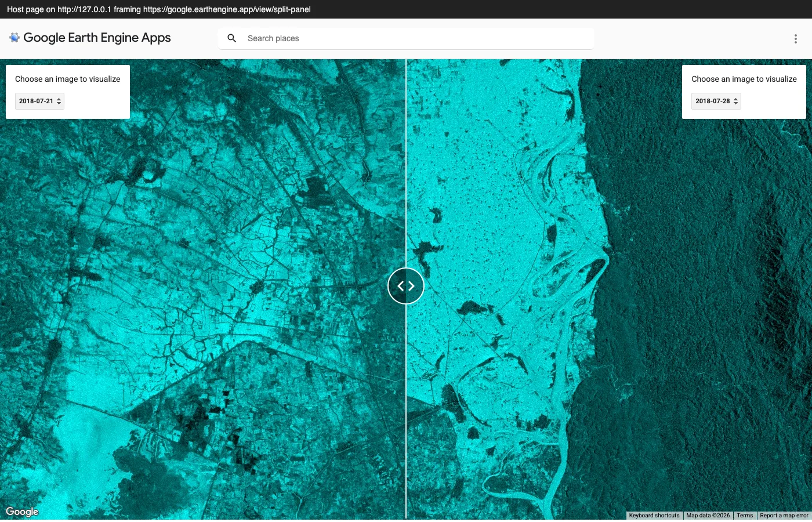The width and height of the screenshot is (812, 522).
Task: Click the Google logo on the map
Action: pyautogui.click(x=22, y=512)
